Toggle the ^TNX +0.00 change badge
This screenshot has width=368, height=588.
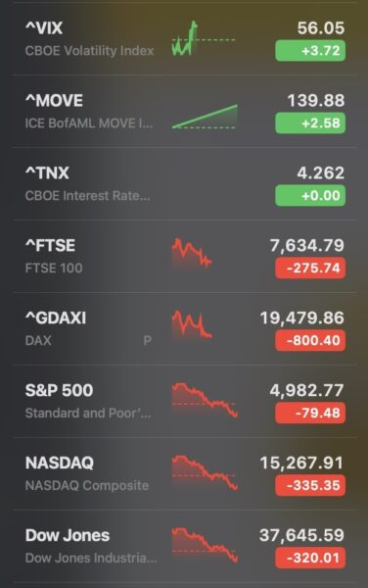pyautogui.click(x=310, y=195)
